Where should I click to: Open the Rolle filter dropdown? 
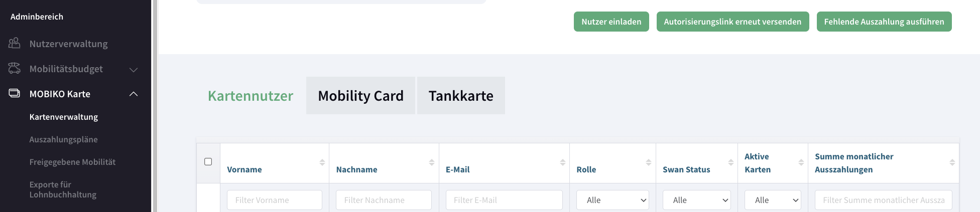612,200
